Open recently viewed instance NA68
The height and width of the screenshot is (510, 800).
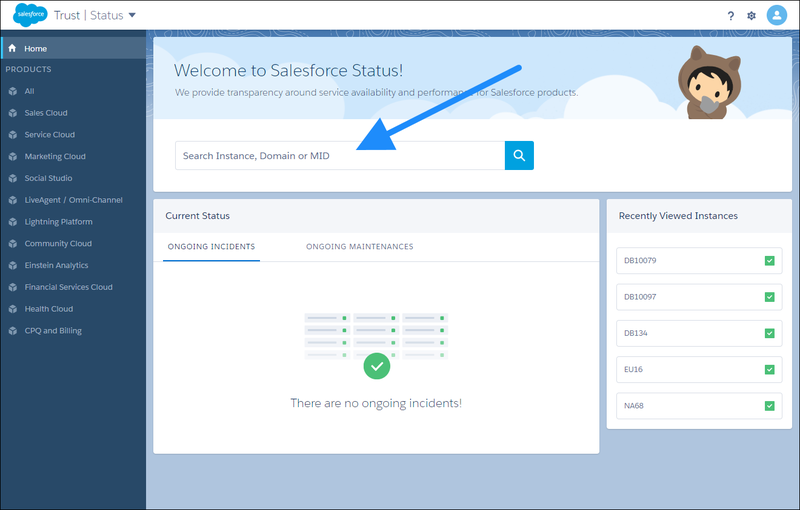click(x=699, y=406)
